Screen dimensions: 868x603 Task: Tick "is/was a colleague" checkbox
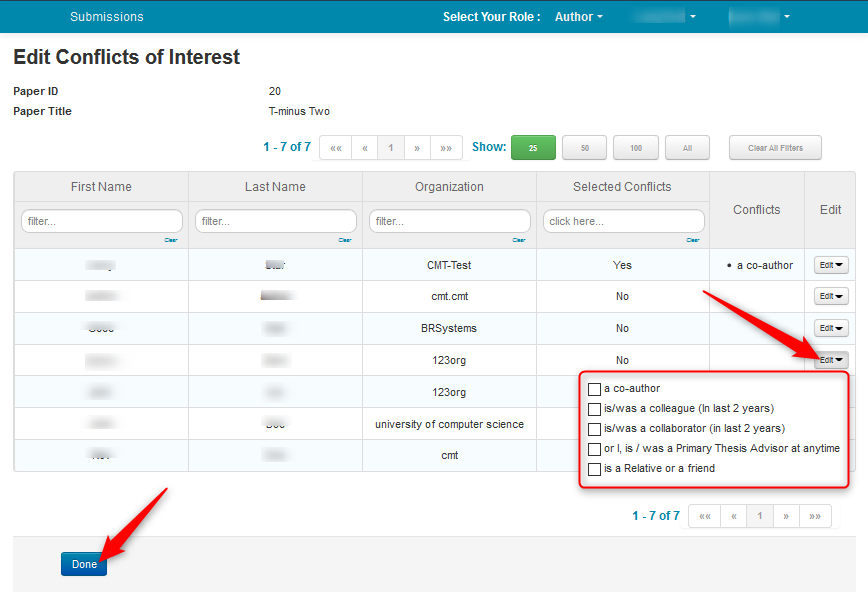[x=595, y=409]
